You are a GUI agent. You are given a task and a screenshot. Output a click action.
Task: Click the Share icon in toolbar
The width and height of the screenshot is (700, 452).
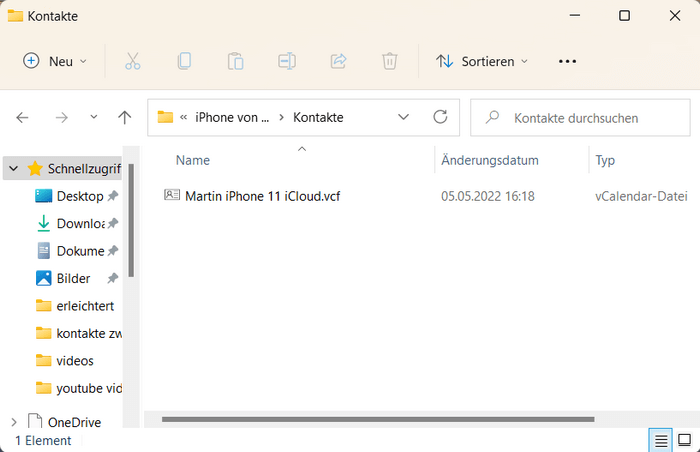click(x=338, y=61)
